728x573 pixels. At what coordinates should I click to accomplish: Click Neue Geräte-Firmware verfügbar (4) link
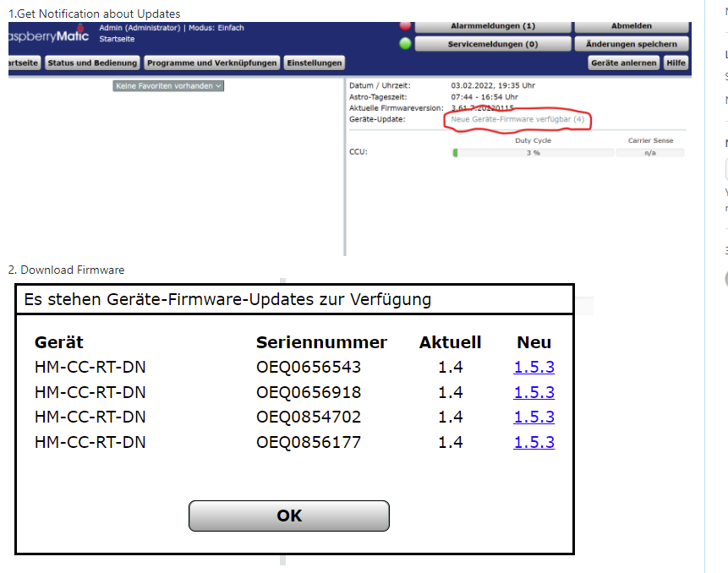[x=517, y=119]
